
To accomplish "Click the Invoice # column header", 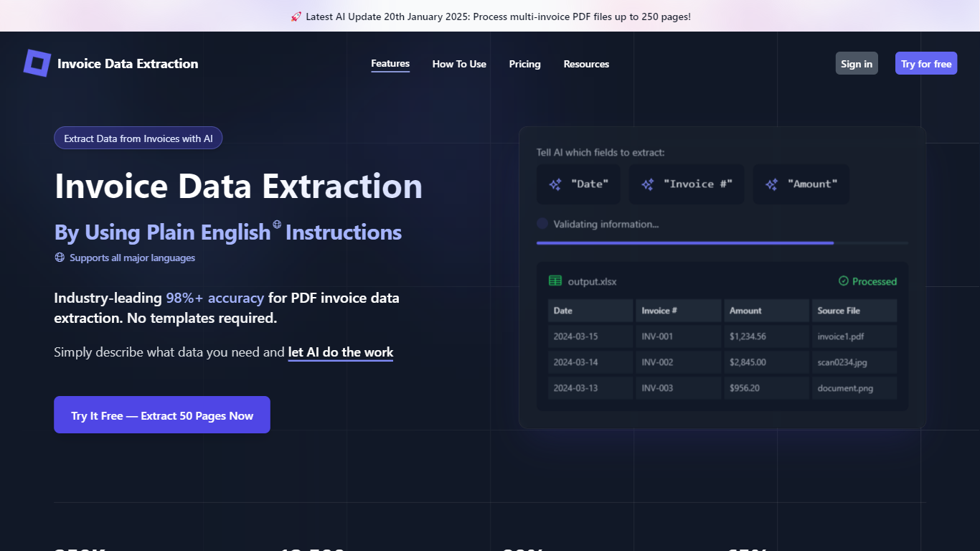I will (678, 311).
